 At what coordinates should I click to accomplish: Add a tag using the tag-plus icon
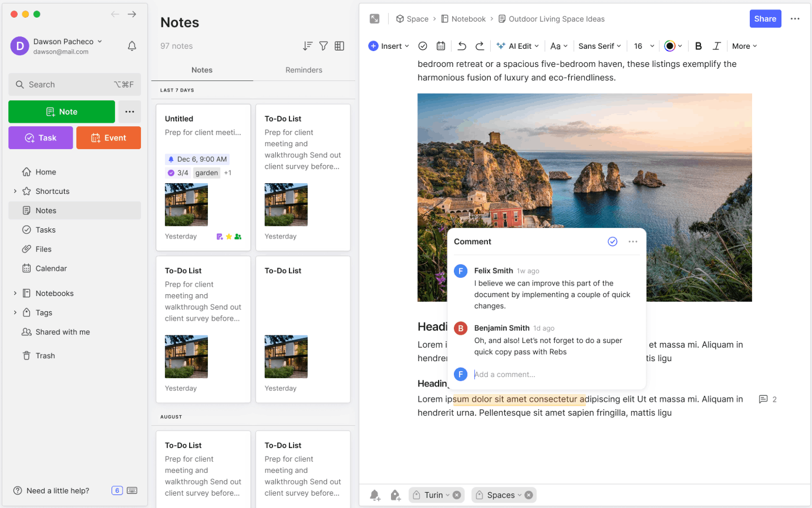pyautogui.click(x=395, y=495)
